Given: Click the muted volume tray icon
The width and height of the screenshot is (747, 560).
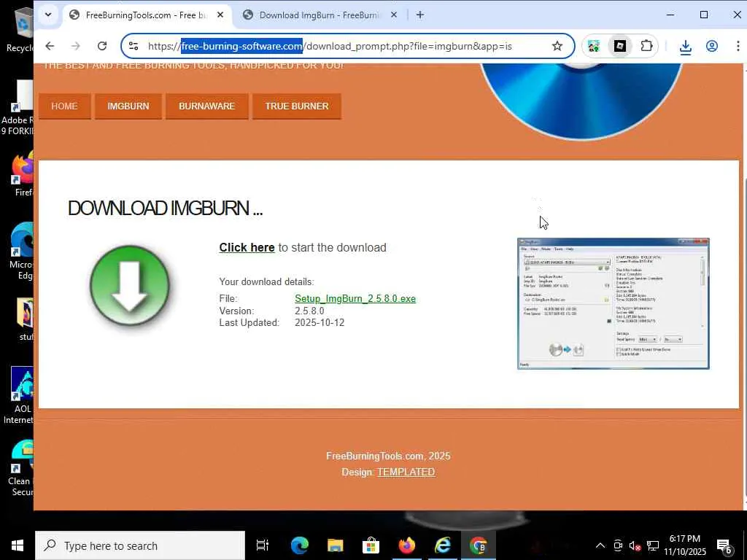Looking at the screenshot, I should click(635, 545).
